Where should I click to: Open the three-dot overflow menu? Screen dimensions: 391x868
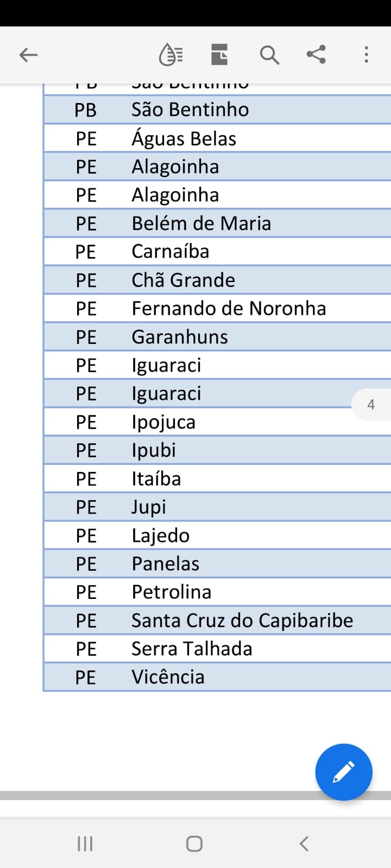click(x=367, y=55)
